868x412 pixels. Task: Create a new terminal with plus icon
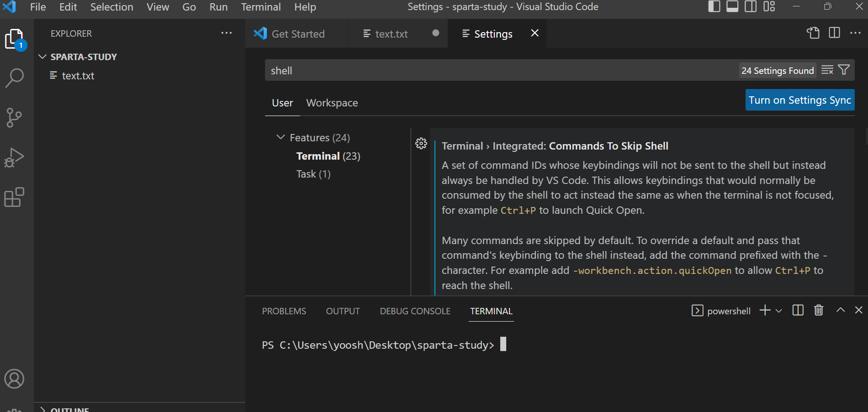pyautogui.click(x=765, y=311)
